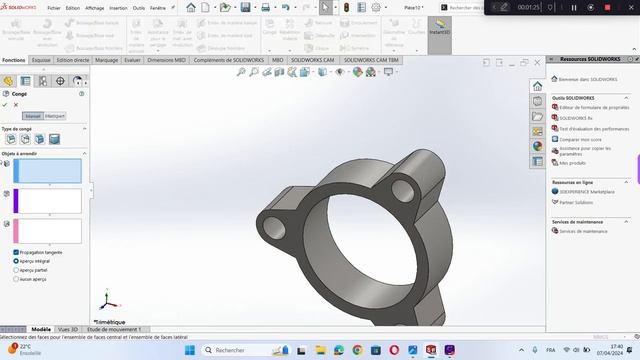Select face fillet type icon
This screenshot has width=640, height=360.
(40, 139)
